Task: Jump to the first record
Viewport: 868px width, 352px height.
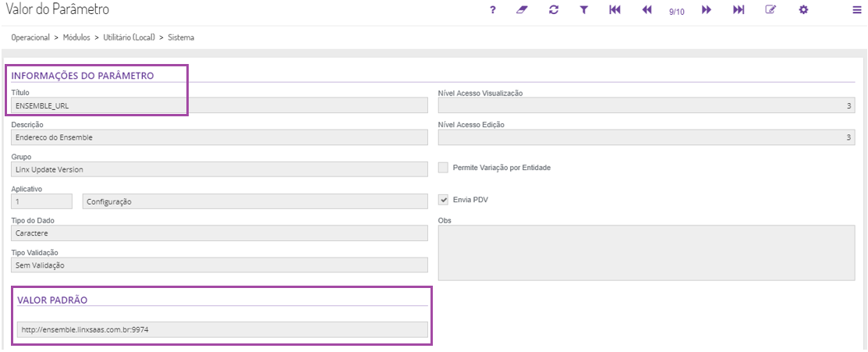Action: (x=615, y=10)
